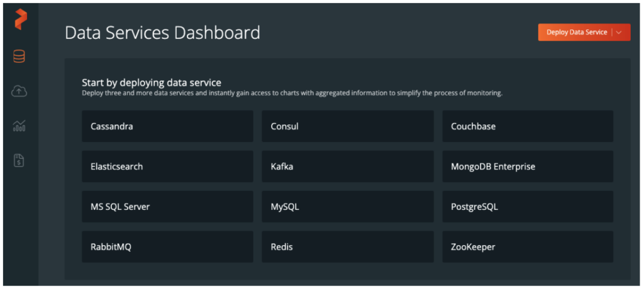Select the ZooKeeper tile
644x289 pixels.
coord(527,247)
